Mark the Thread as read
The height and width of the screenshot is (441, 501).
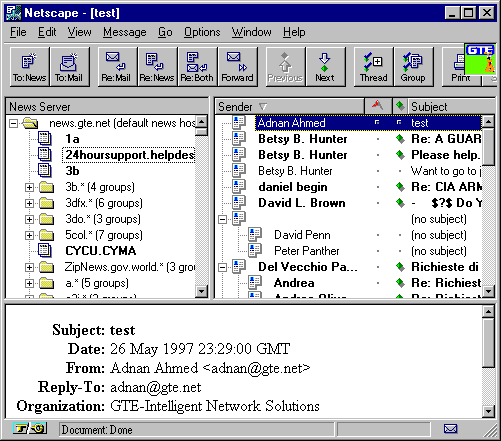[373, 67]
